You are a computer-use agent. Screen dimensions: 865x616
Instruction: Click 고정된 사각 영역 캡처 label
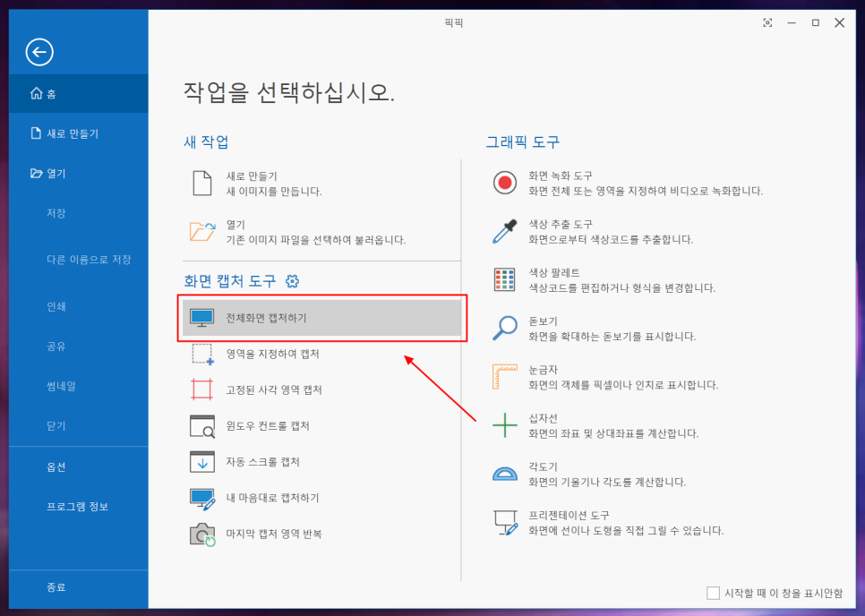click(x=274, y=389)
